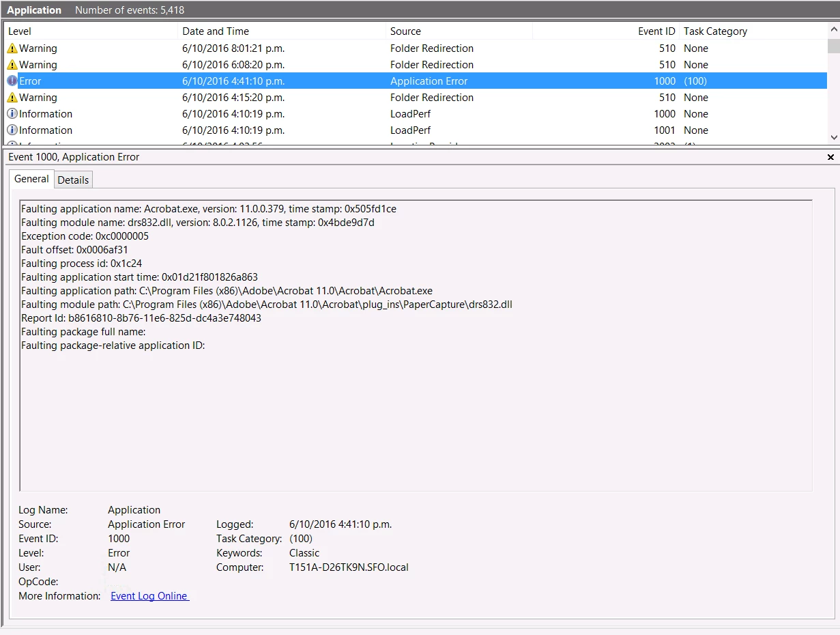Viewport: 840px width, 635px height.
Task: Click the 'Faulting application name' line
Action: point(209,209)
